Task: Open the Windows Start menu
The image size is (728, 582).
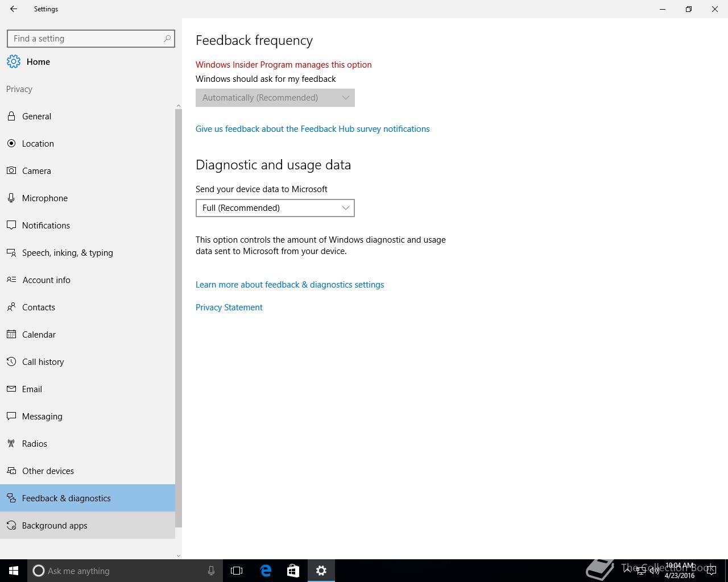Action: 14,571
